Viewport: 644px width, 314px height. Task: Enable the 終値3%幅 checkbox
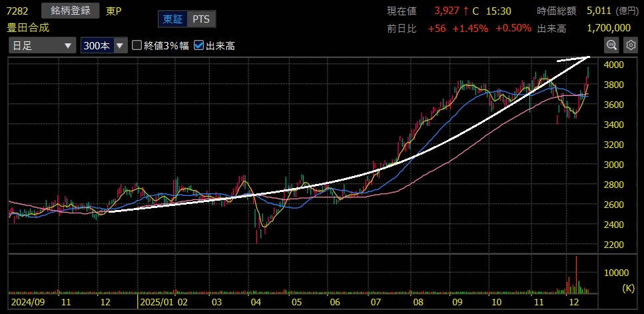coord(137,46)
